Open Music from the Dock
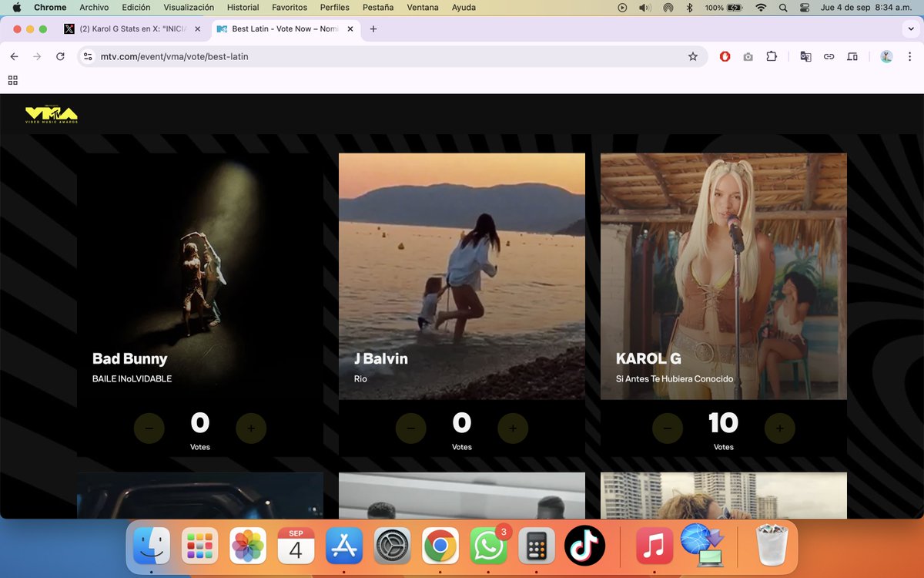Viewport: 924px width, 578px height. pyautogui.click(x=654, y=546)
